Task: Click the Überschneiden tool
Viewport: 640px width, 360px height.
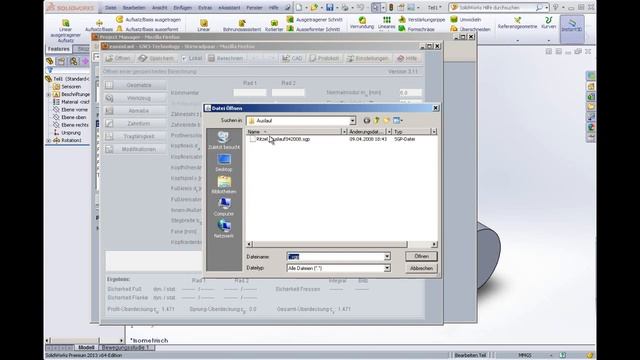Action: [470, 29]
